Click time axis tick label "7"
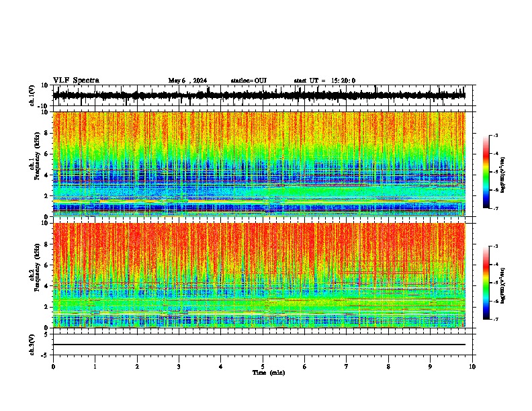 point(347,367)
